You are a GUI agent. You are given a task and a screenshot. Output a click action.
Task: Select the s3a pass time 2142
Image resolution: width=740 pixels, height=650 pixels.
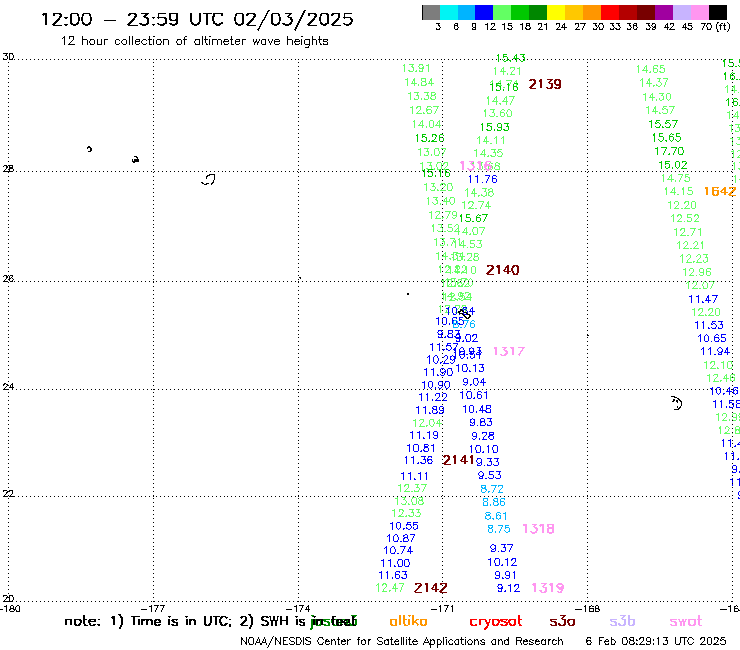430,588
